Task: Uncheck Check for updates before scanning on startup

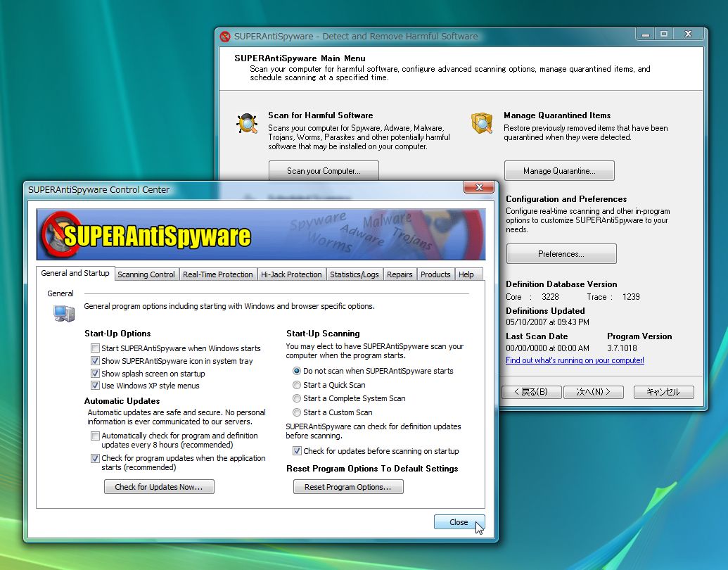Action: 297,451
